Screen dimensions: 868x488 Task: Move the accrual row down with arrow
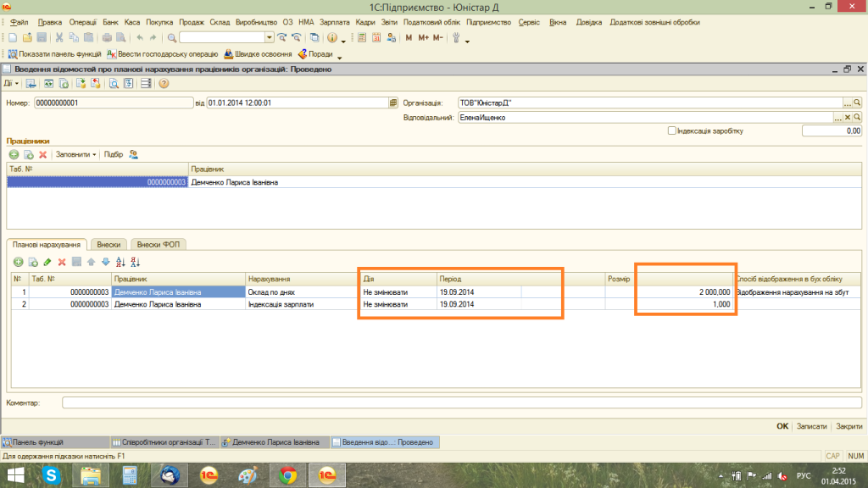[106, 262]
